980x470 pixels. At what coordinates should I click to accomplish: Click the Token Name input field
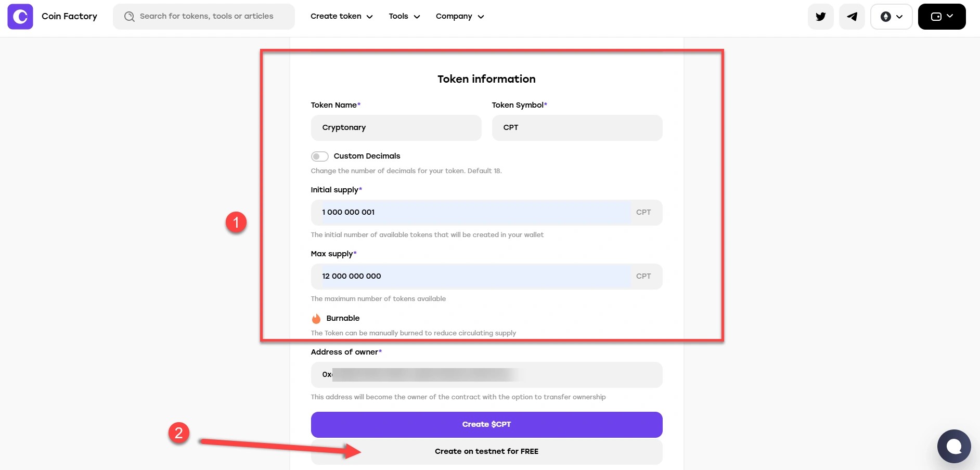(396, 128)
